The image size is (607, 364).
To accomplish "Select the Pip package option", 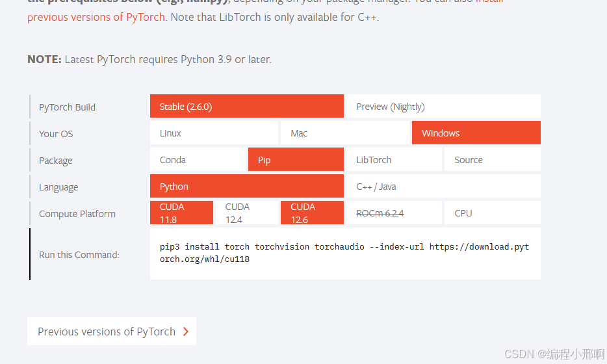I will point(296,159).
